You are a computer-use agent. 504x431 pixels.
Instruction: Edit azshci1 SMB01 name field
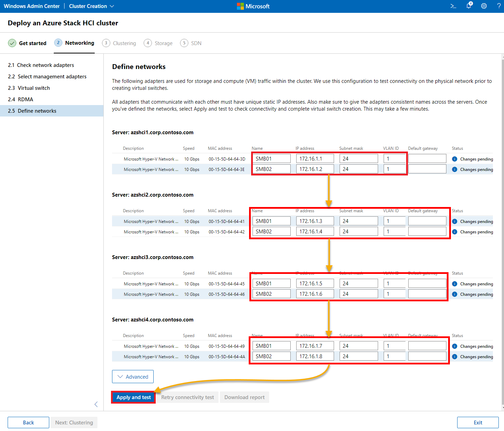[272, 158]
